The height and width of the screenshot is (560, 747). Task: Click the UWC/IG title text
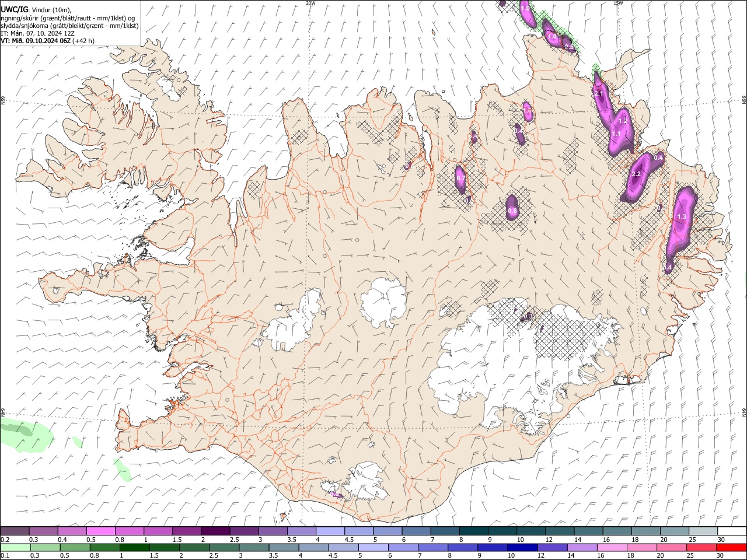click(14, 9)
